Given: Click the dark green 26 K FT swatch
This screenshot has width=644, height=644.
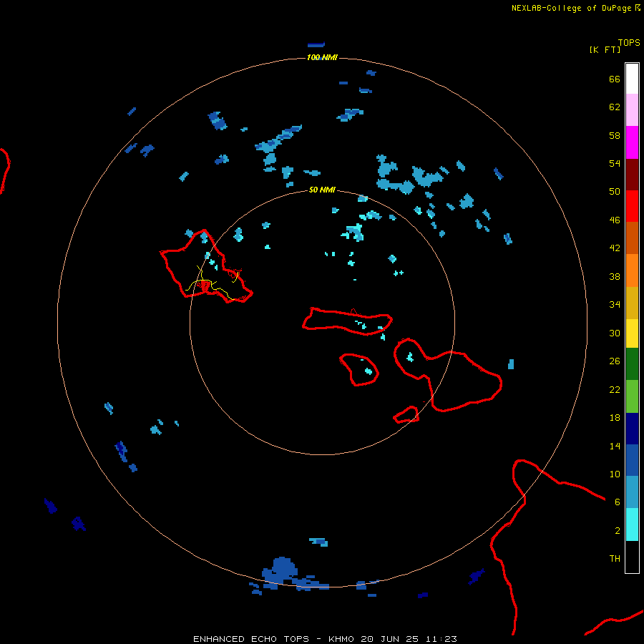Looking at the screenshot, I should pos(632,364).
